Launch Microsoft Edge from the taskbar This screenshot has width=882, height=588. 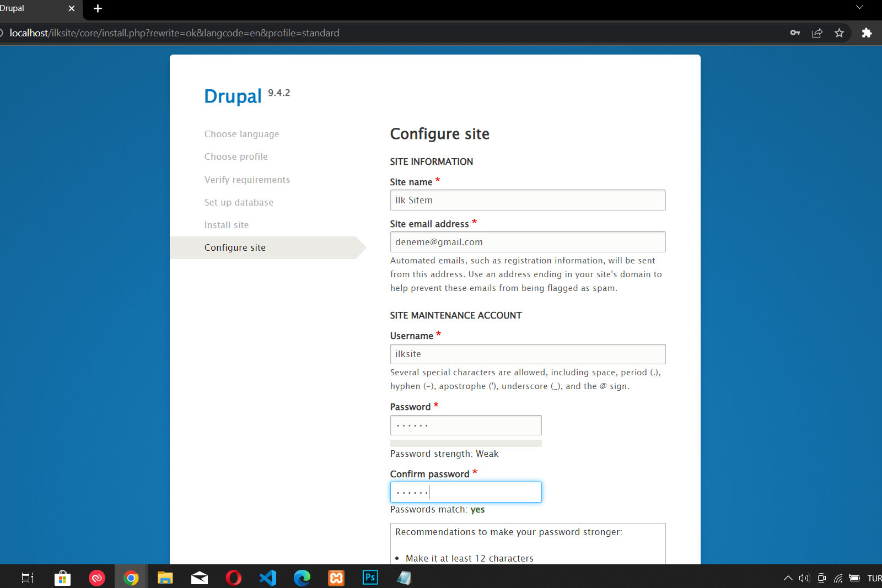pyautogui.click(x=302, y=578)
